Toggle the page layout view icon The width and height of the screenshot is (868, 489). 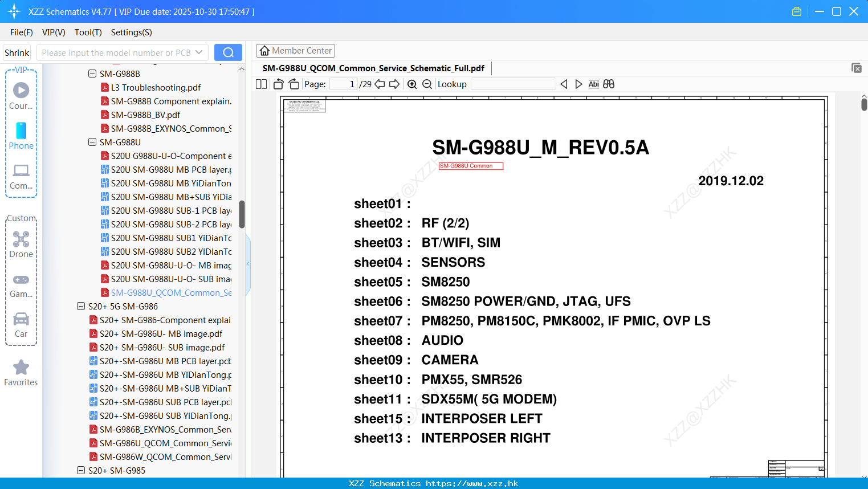[x=261, y=84]
